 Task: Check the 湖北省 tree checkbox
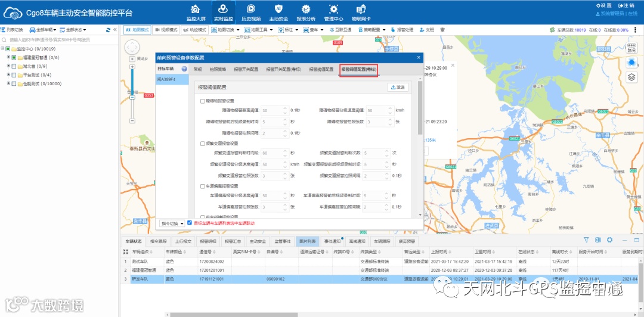point(14,66)
